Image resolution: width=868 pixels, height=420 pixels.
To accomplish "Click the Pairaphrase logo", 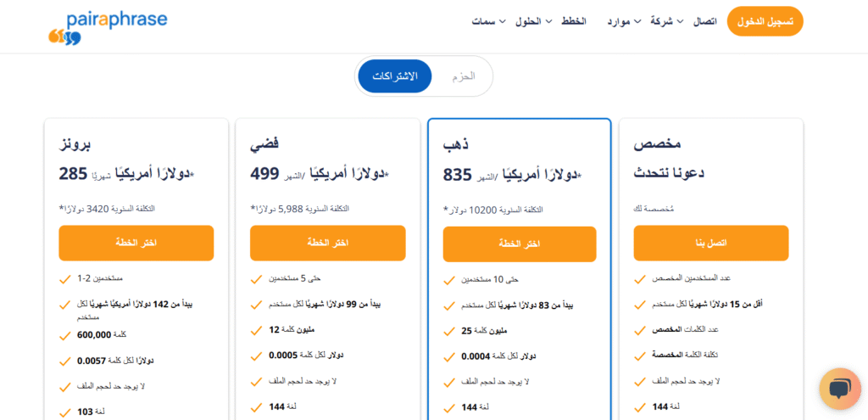I will 108,27.
